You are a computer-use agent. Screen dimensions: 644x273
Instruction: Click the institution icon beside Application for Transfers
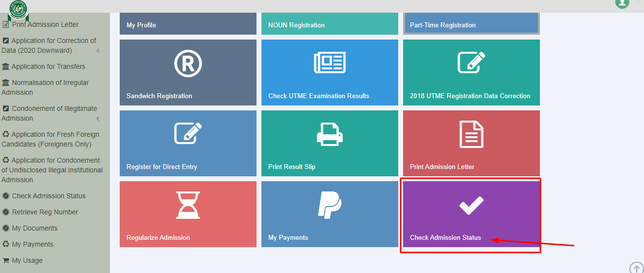[x=6, y=66]
